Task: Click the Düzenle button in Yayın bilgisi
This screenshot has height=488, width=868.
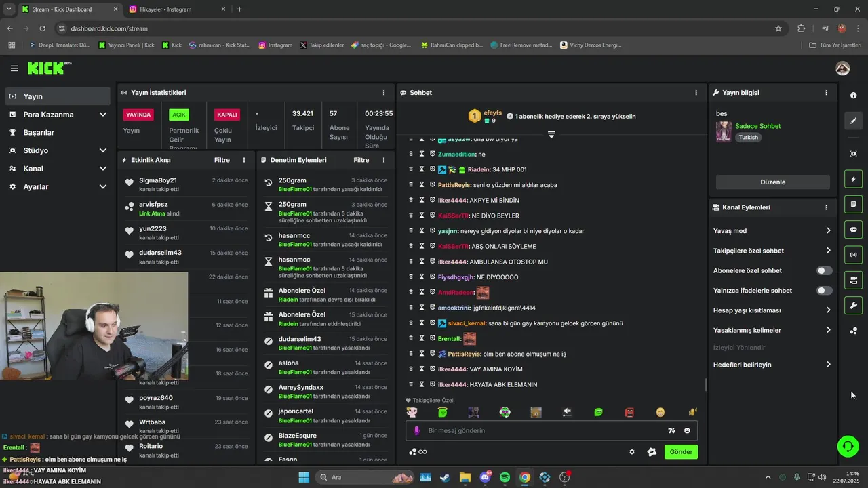Action: click(x=772, y=182)
